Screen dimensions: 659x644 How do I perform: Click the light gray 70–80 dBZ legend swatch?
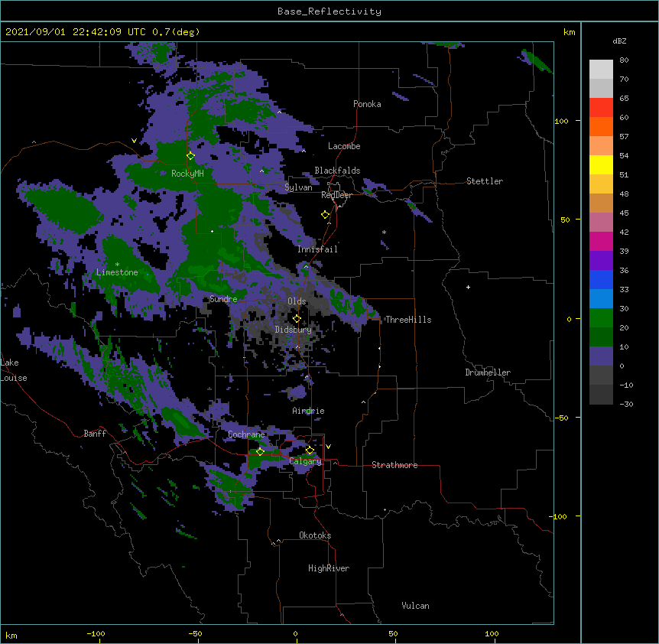601,70
